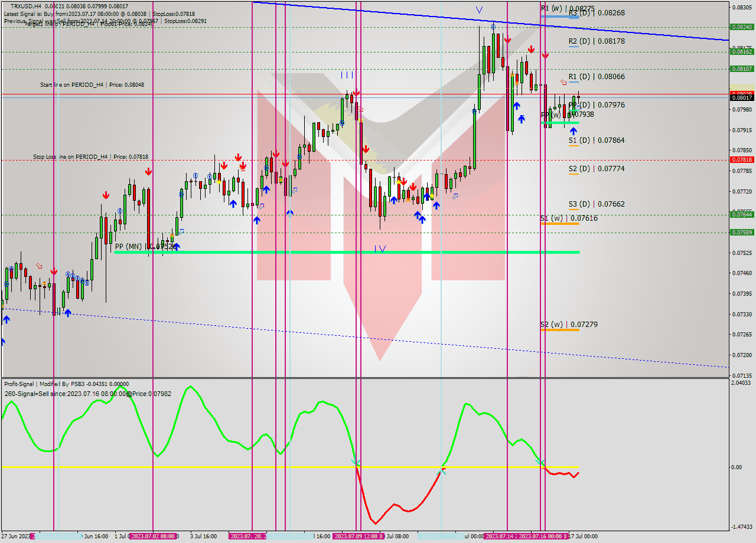
Task: Click the S1 (w) 0.07616 weekly support label
Action: coord(569,218)
